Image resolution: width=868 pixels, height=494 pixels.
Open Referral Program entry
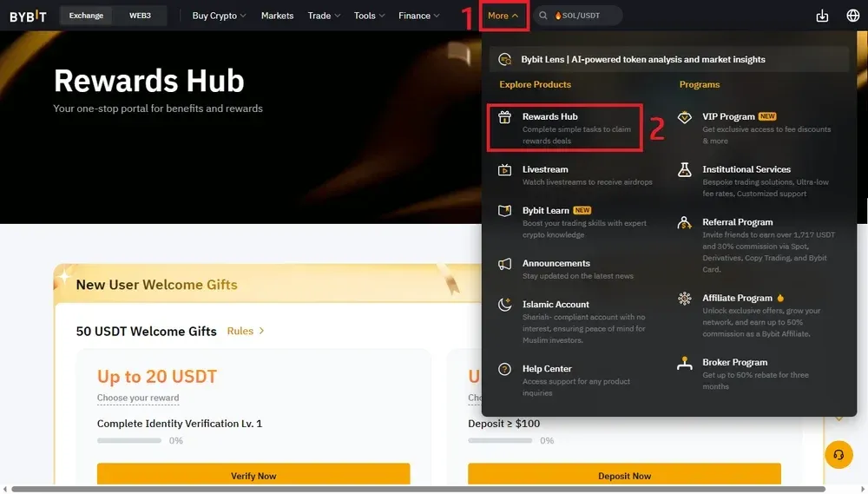[x=756, y=246]
